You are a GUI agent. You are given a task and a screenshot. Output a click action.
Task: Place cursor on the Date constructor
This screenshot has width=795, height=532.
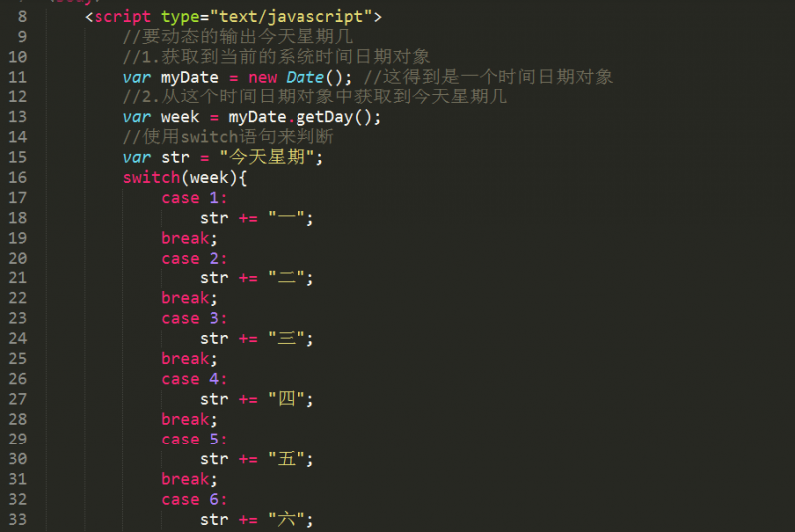tap(304, 77)
